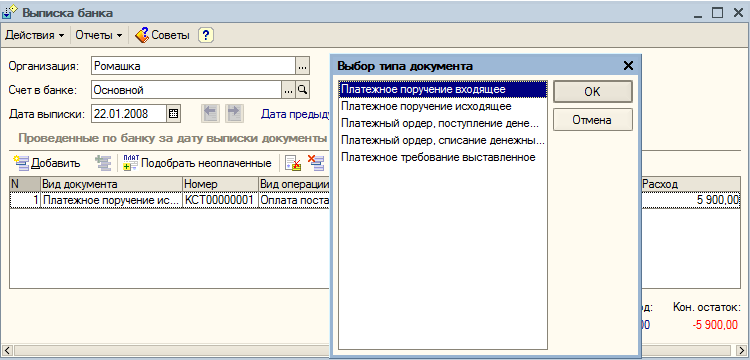The image size is (750, 360).
Task: Click the ellipsis button beside Счет в банке
Action: click(288, 89)
